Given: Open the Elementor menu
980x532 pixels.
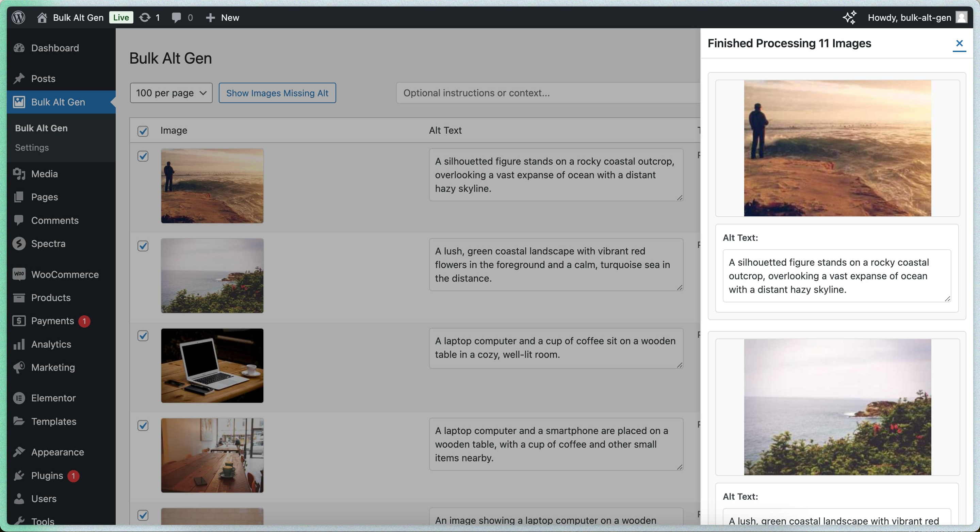Looking at the screenshot, I should 53,398.
